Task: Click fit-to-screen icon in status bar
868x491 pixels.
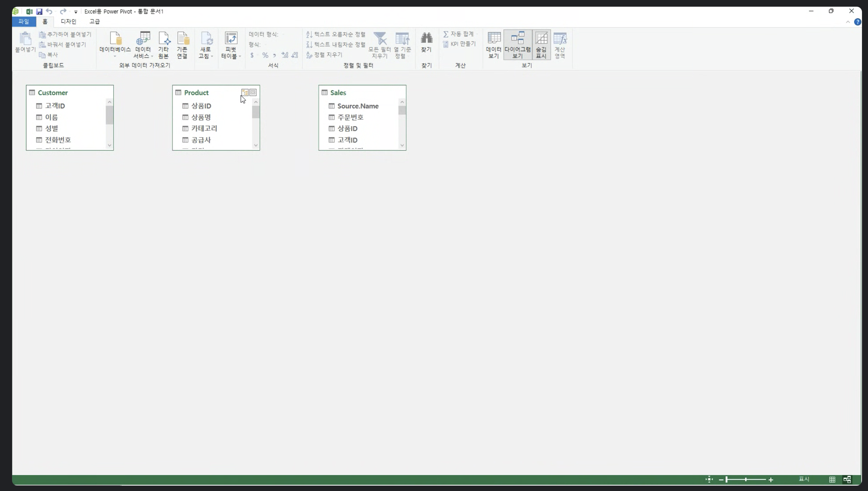Action: click(709, 479)
